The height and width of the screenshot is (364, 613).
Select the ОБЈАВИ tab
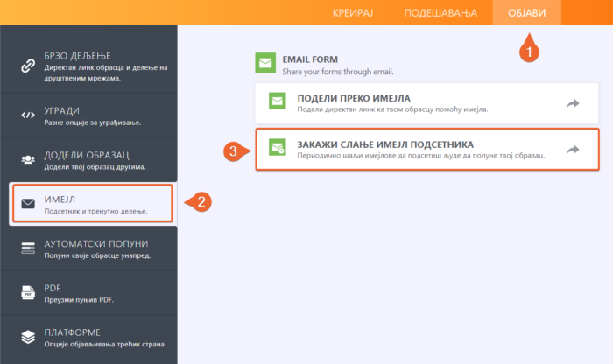[526, 13]
